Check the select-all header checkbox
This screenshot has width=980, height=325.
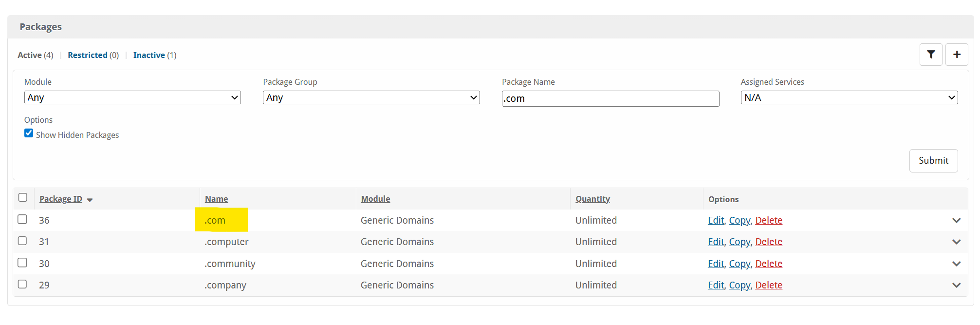coord(22,197)
